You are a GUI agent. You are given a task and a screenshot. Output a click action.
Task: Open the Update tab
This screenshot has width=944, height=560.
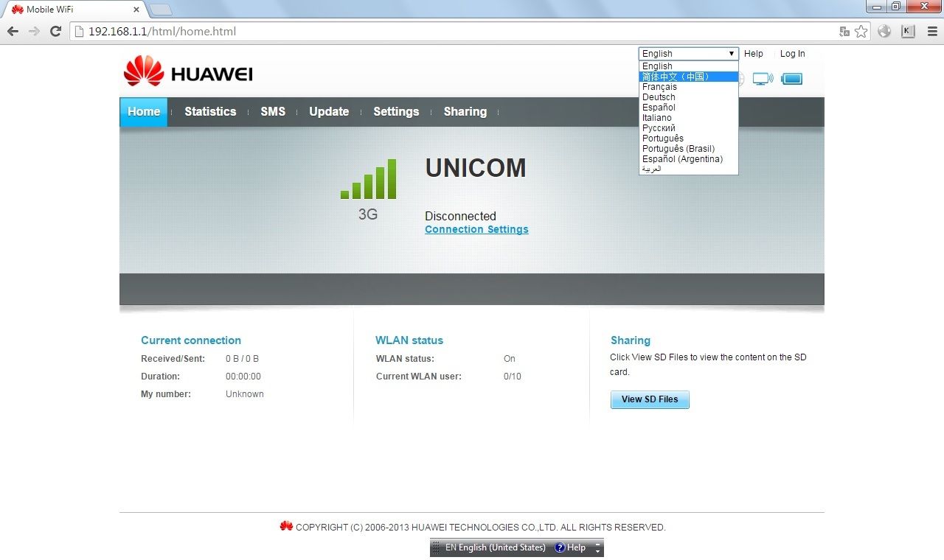329,112
